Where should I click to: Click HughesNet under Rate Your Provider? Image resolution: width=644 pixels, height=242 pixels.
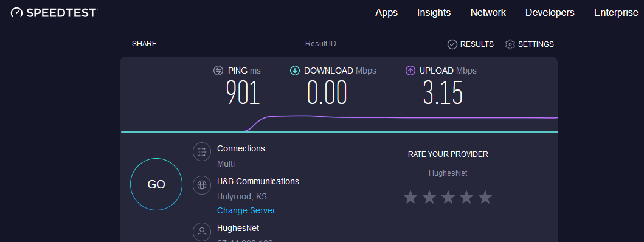[x=448, y=173]
